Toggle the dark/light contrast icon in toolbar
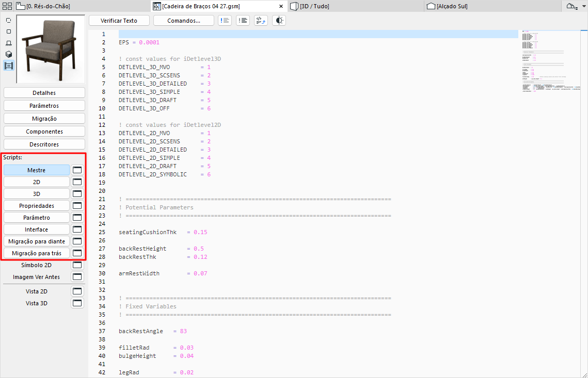 pyautogui.click(x=279, y=20)
